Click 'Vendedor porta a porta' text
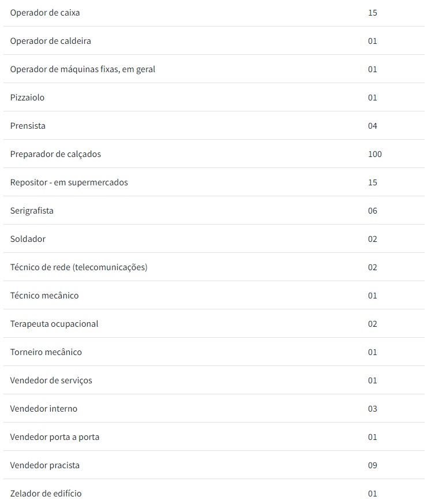Viewport: 431px width, 504px height. [x=55, y=437]
